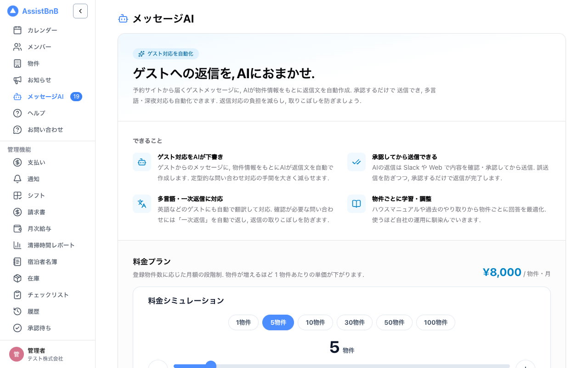The image size is (588, 368).
Task: Click the box icon for 在庫
Action: [17, 278]
